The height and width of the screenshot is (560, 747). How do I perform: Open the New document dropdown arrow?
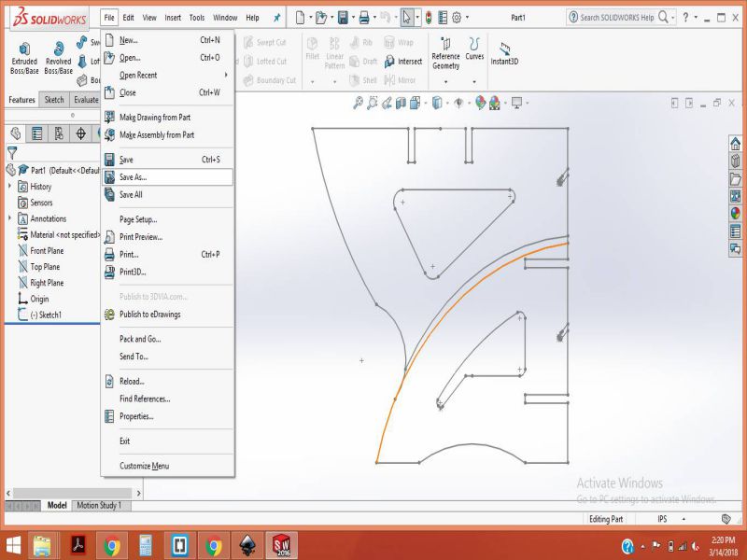(x=311, y=18)
